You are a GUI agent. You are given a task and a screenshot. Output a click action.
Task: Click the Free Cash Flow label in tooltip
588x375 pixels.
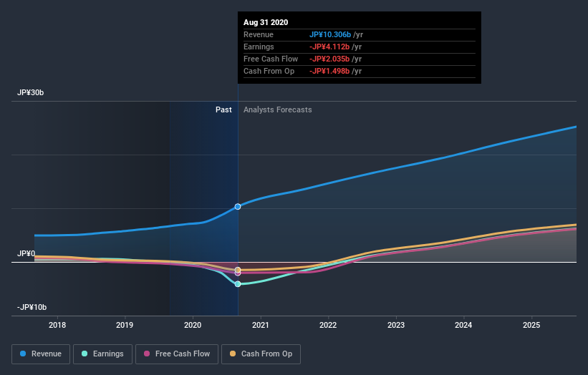(x=271, y=59)
